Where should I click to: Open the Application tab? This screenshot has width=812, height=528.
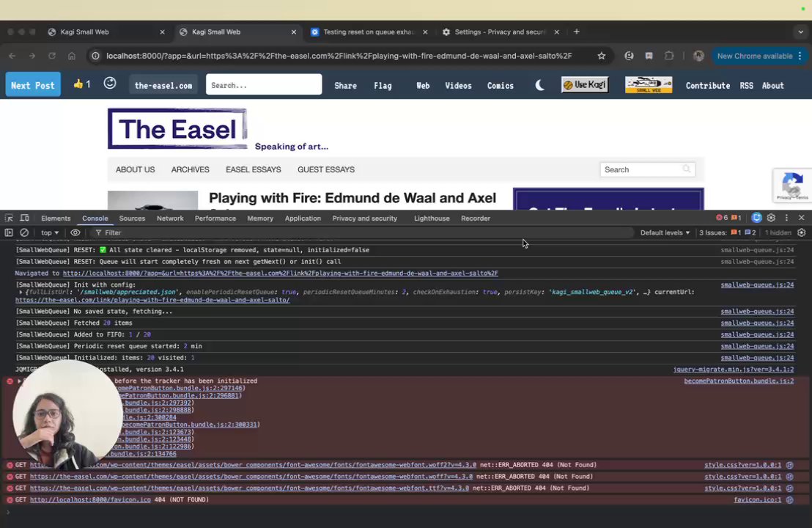(x=303, y=218)
